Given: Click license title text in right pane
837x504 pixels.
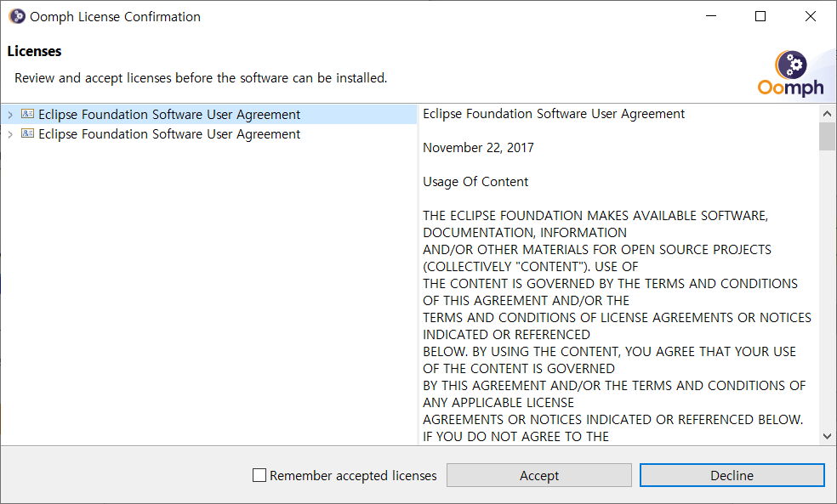Looking at the screenshot, I should 554,114.
